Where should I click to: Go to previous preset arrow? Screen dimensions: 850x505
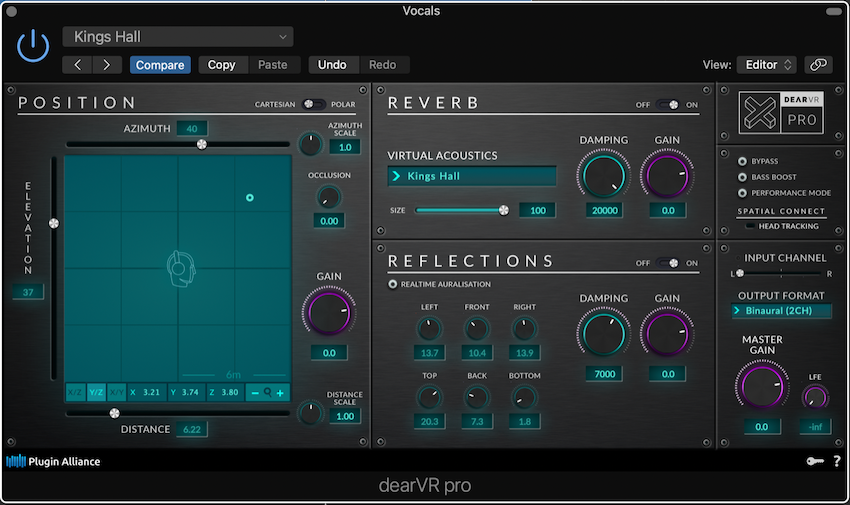[x=77, y=65]
